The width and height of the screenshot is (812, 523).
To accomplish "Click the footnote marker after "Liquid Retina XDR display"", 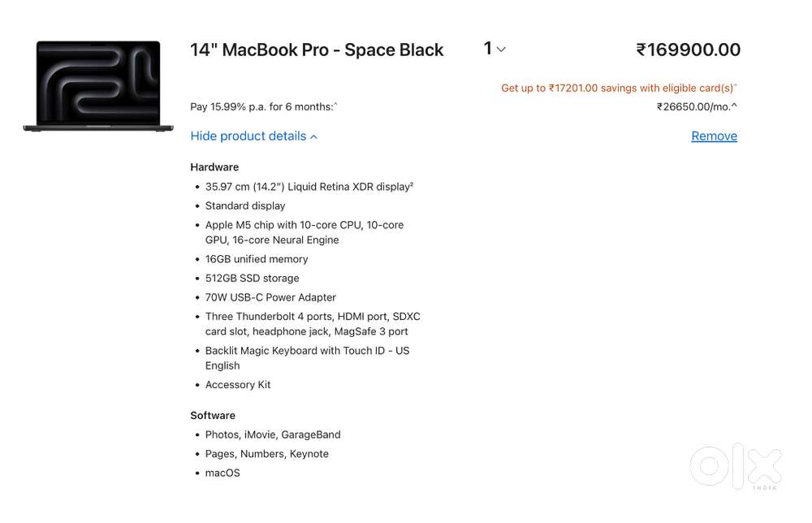I will pos(413,184).
